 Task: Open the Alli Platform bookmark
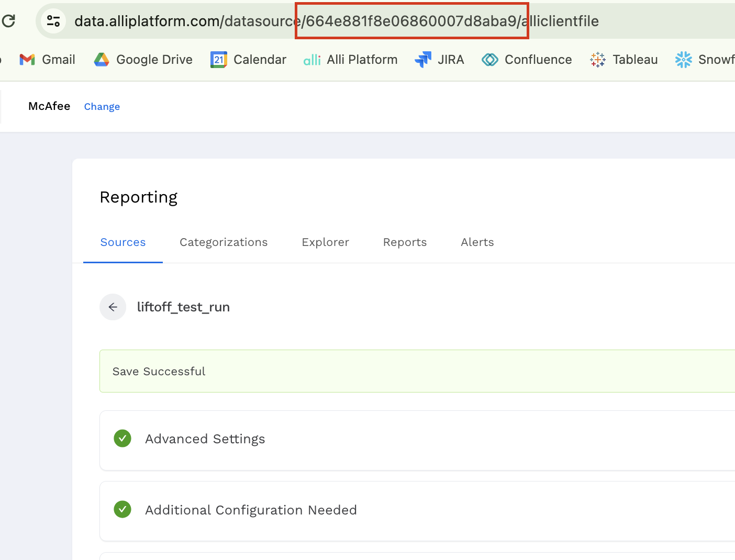[x=350, y=60]
